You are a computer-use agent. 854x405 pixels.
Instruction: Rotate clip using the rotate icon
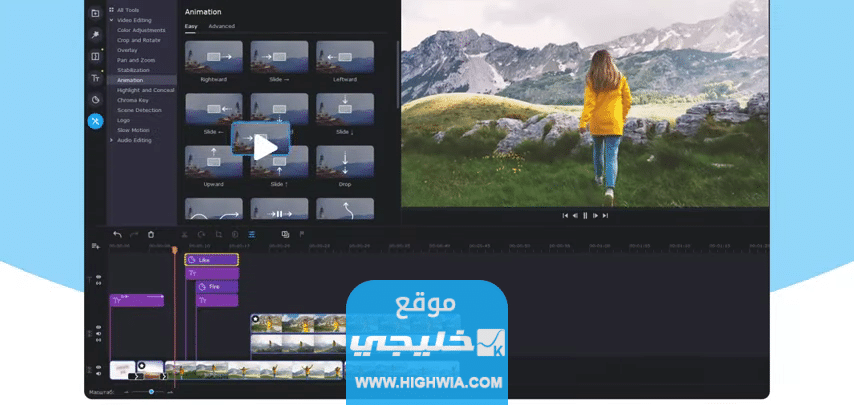coord(201,235)
